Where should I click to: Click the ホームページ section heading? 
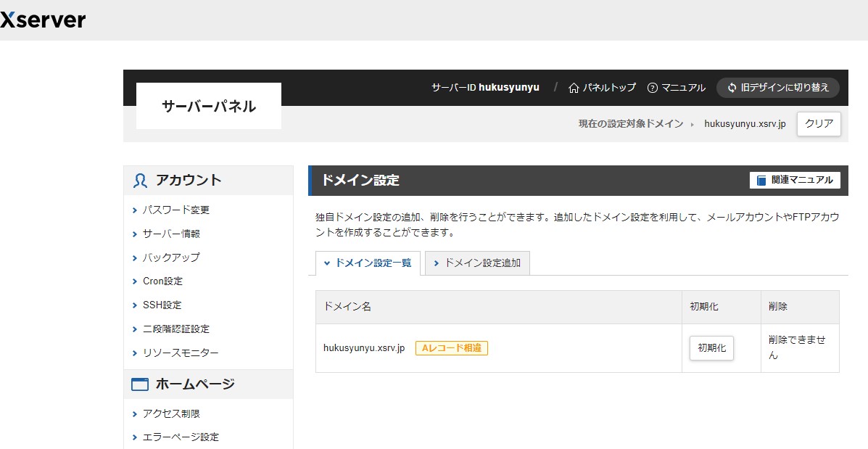[208, 384]
